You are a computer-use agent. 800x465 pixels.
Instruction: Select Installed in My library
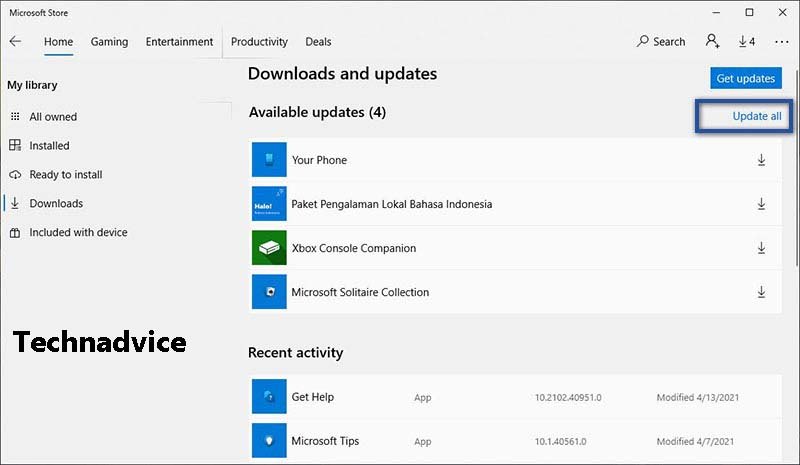pyautogui.click(x=49, y=145)
